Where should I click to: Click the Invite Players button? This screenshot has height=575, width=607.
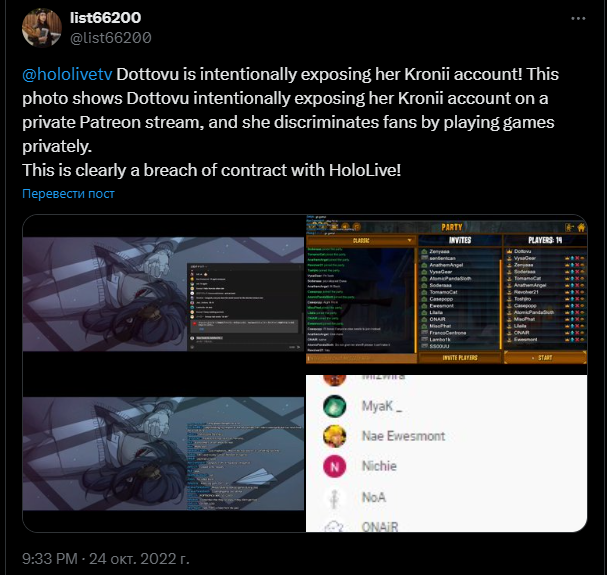460,358
